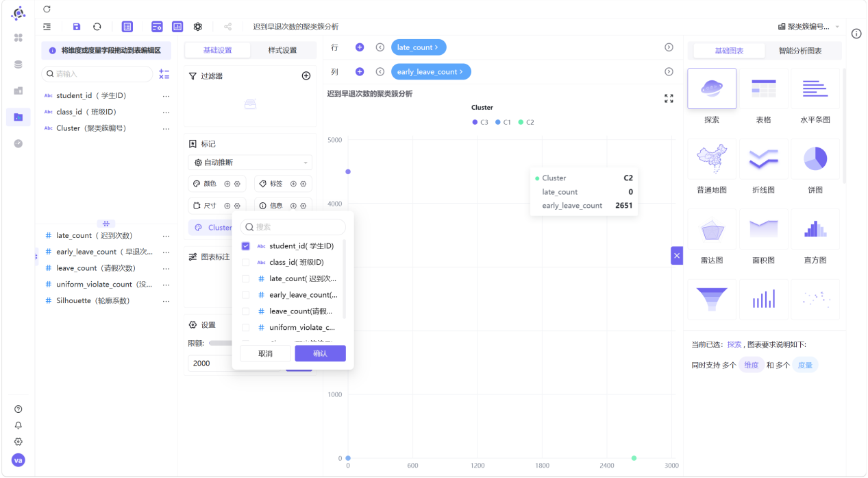Open student_id field more options
868x478 pixels.
tap(166, 96)
